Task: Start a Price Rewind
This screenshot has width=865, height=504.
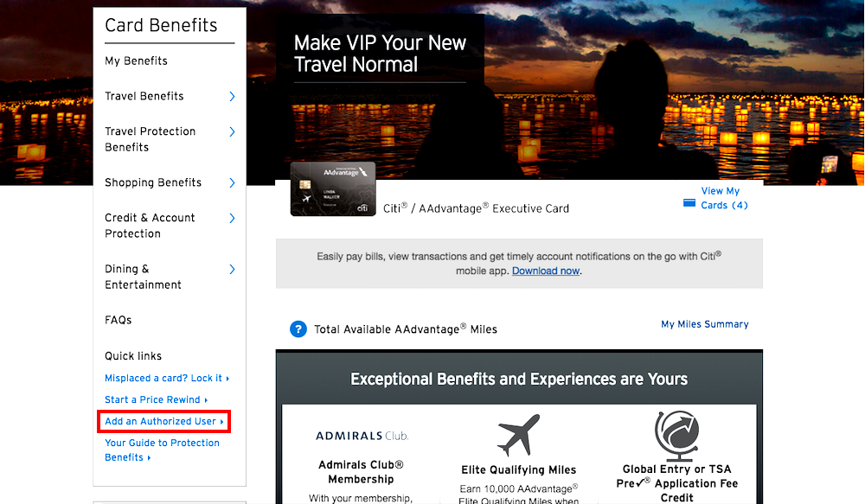Action: [x=155, y=399]
